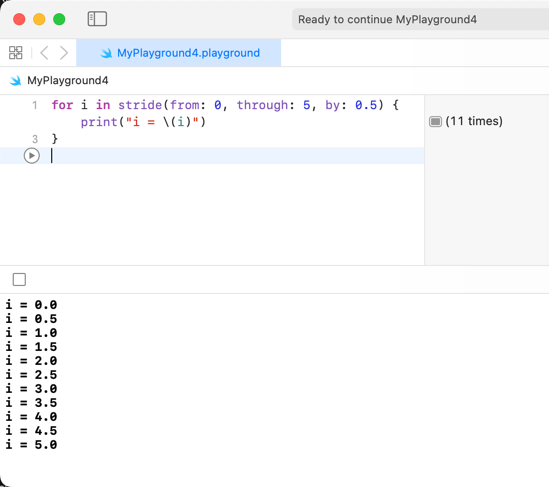Select the MyPlayground4.playground tab
The image size is (549, 487).
pyautogui.click(x=179, y=53)
